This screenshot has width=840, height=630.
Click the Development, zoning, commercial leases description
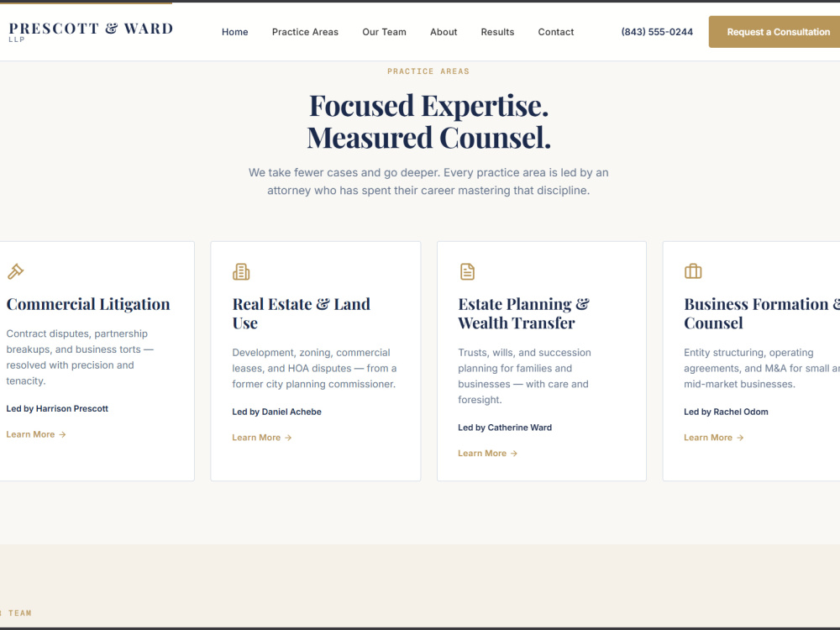[x=314, y=368]
